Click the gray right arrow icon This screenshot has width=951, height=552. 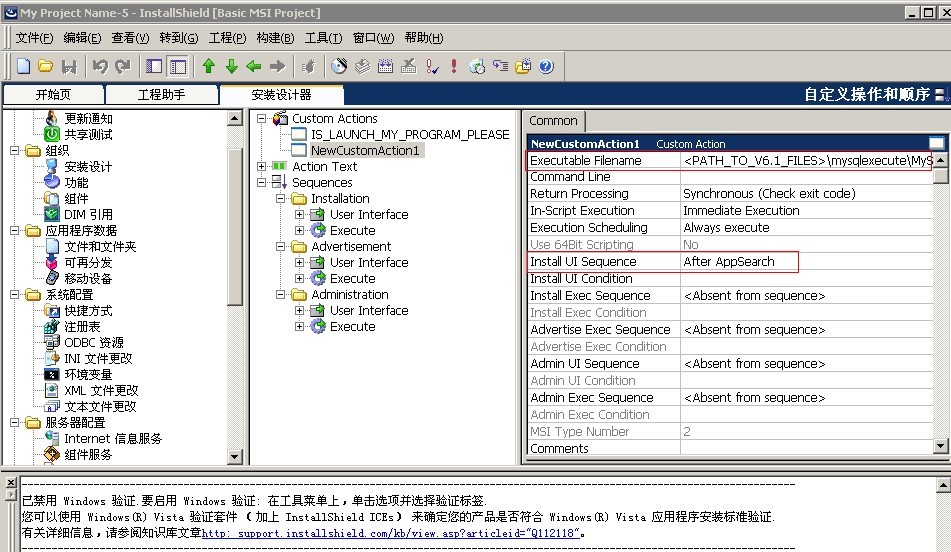coord(277,66)
